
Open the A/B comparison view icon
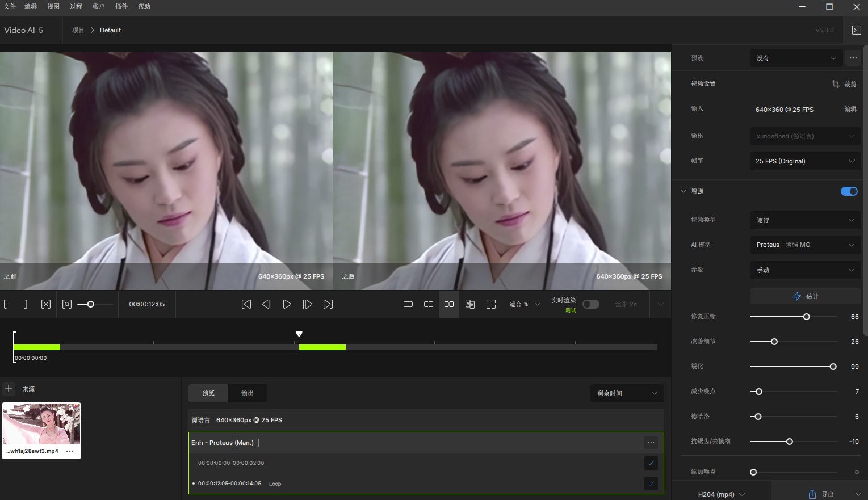click(470, 304)
